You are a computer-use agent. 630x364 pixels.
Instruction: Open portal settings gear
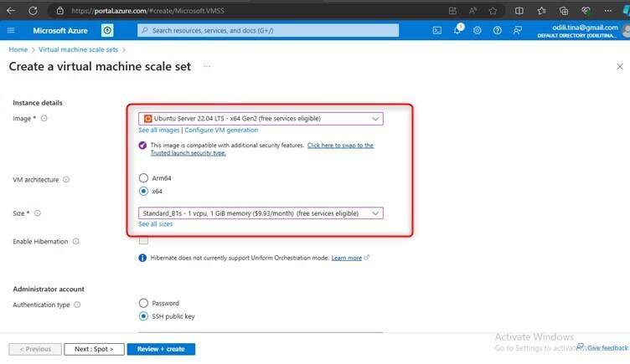(x=478, y=30)
